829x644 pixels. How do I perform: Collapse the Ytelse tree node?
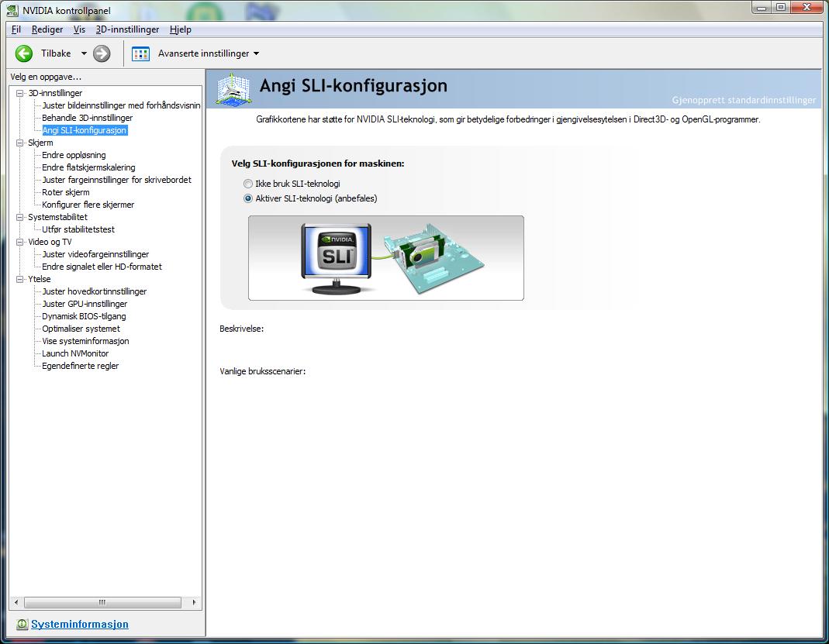(x=20, y=279)
